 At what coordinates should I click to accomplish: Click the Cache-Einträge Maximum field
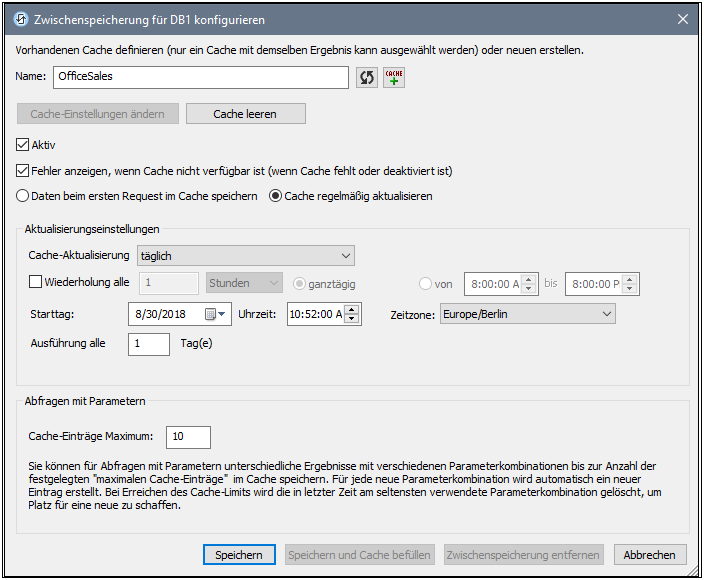tap(188, 437)
